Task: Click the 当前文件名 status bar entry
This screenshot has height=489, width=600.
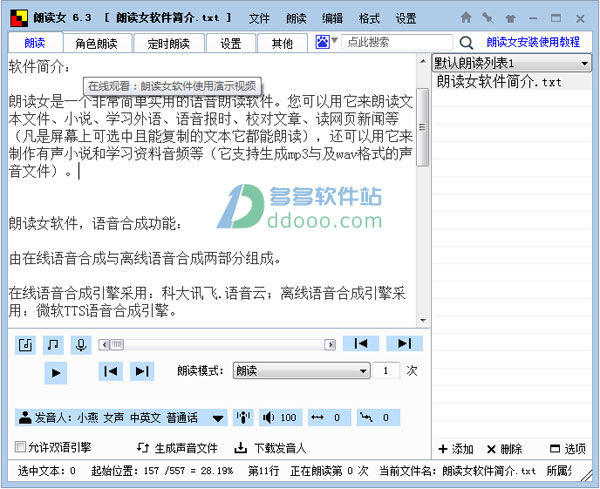Action: 457,471
